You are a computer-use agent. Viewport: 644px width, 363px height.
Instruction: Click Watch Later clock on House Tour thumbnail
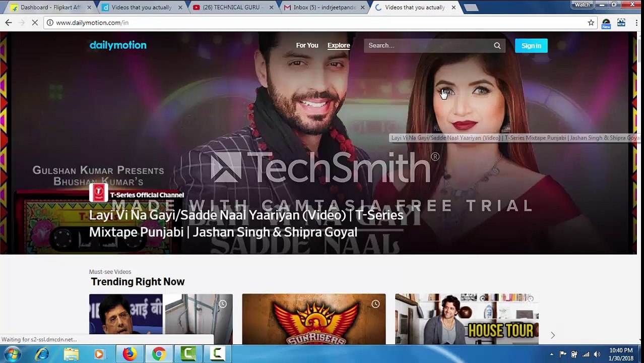click(x=529, y=300)
